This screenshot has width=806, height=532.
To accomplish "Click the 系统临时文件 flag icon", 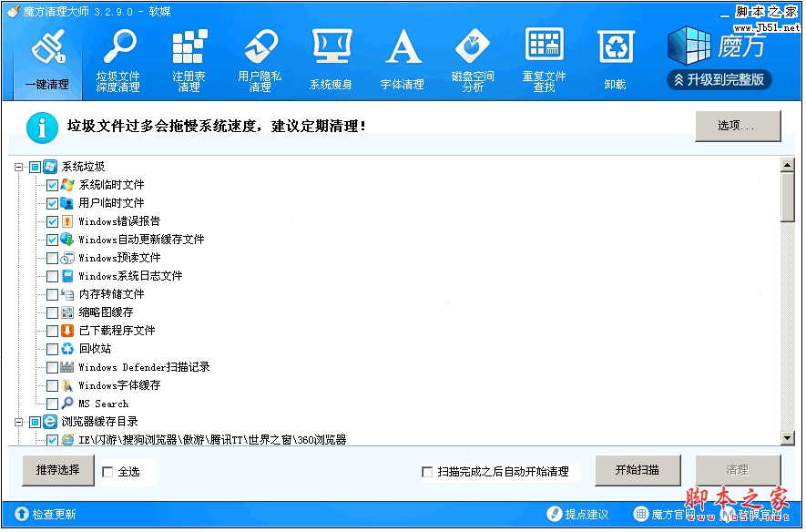I will pyautogui.click(x=67, y=185).
